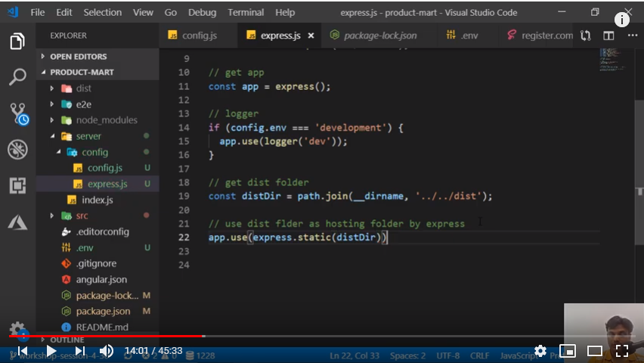Play the video
This screenshot has height=363, width=644.
(x=51, y=351)
